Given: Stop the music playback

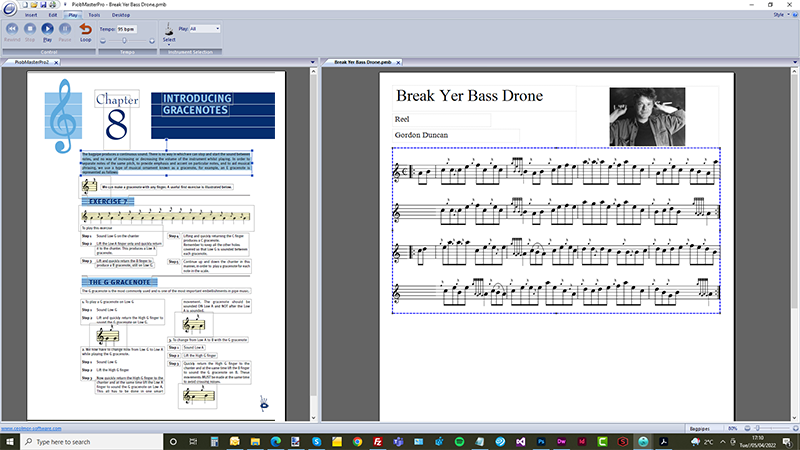Looking at the screenshot, I should point(30,32).
